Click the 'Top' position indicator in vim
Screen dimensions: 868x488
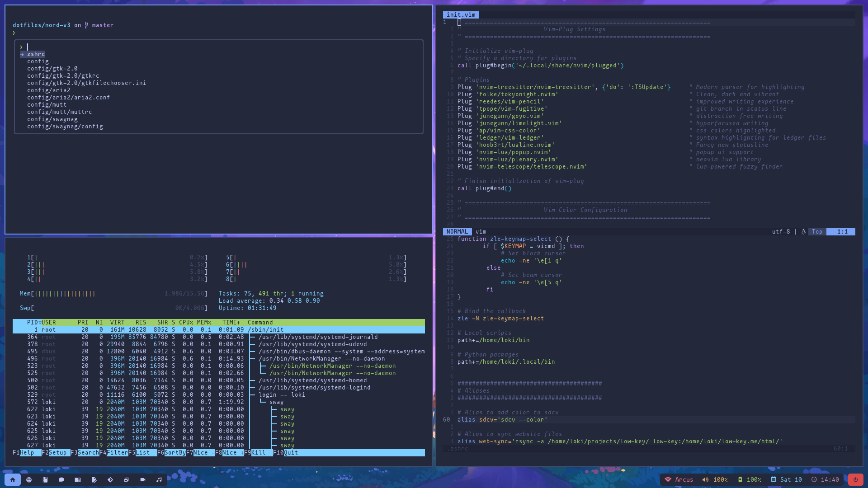point(817,232)
